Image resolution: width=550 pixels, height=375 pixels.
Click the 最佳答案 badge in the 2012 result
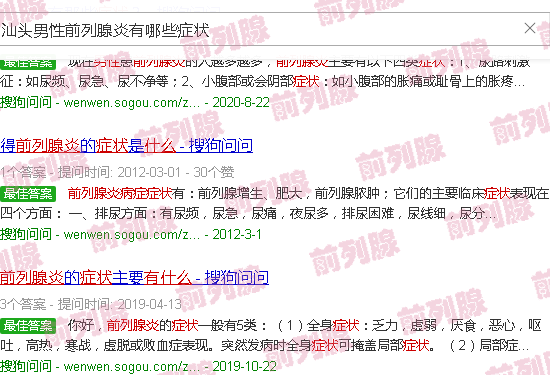28,194
